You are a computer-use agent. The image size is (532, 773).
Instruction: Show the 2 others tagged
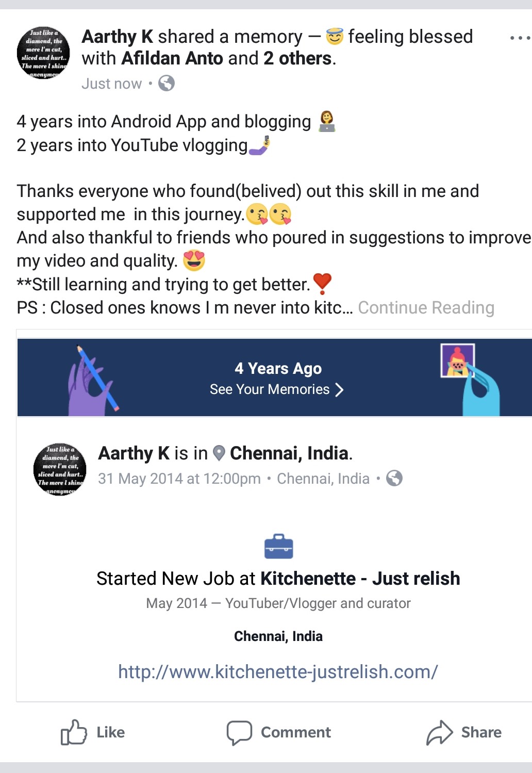(297, 59)
